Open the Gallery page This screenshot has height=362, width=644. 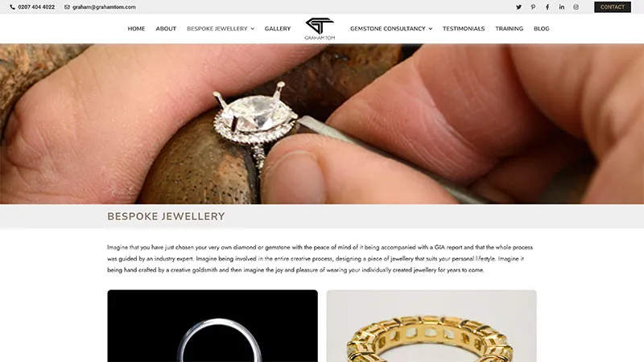[x=278, y=29]
